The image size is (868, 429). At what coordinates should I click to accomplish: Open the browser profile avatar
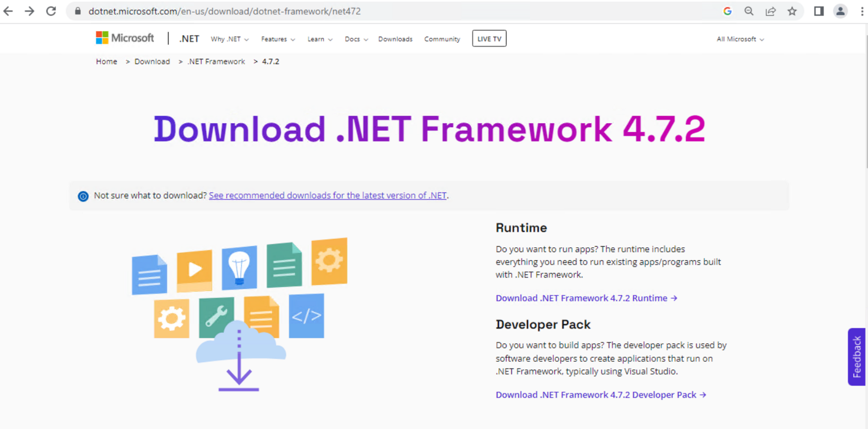coord(840,11)
